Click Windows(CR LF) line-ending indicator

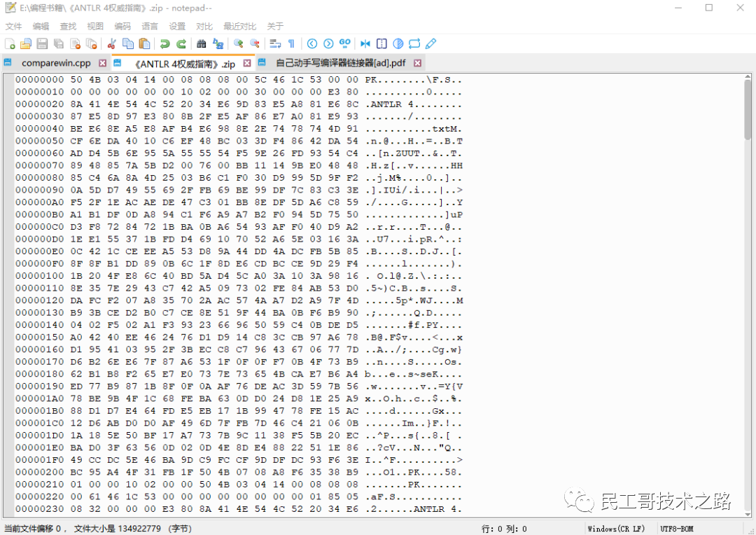pyautogui.click(x=616, y=528)
